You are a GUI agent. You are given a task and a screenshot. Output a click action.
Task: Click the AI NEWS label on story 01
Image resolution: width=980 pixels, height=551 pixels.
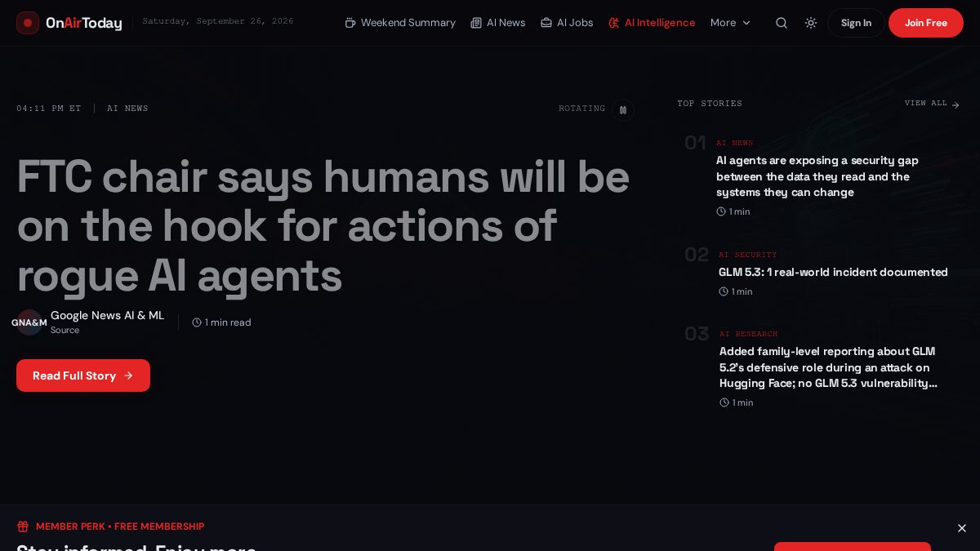coord(735,143)
